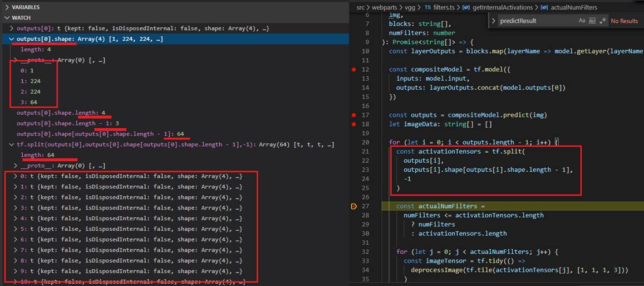Click actualNumFilters symbol icon in breadcrumb
Image resolution: width=644 pixels, height=286 pixels.
pos(544,7)
